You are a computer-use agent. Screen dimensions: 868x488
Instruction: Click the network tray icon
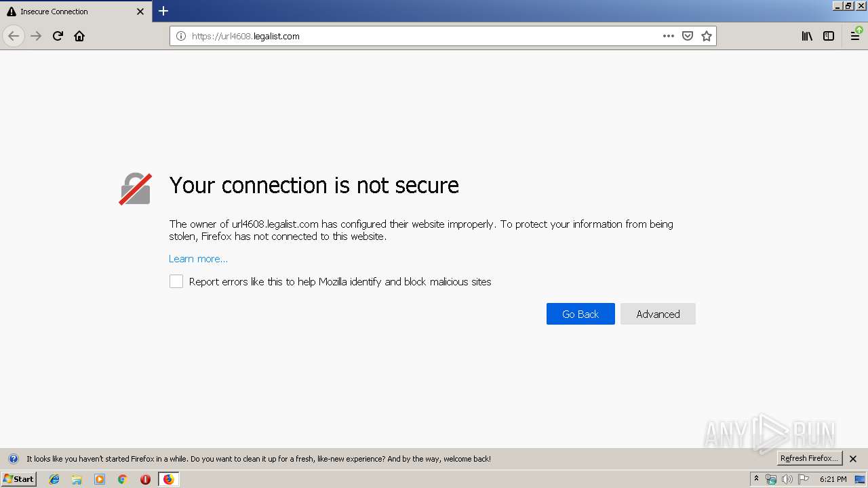click(771, 479)
